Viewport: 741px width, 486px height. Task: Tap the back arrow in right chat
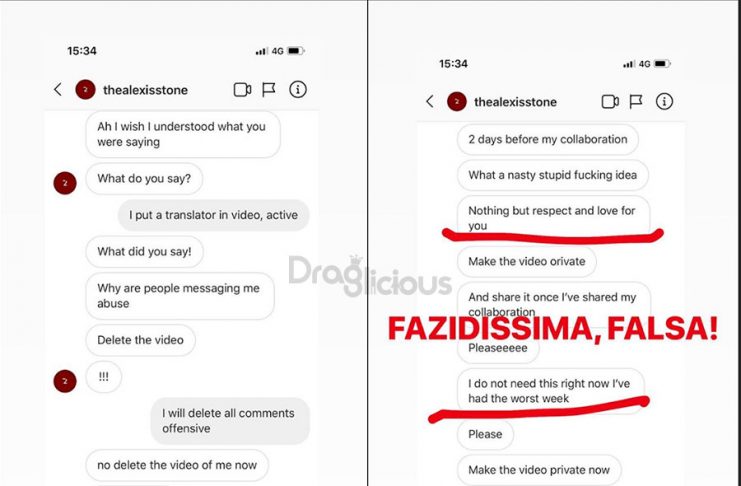coord(430,101)
